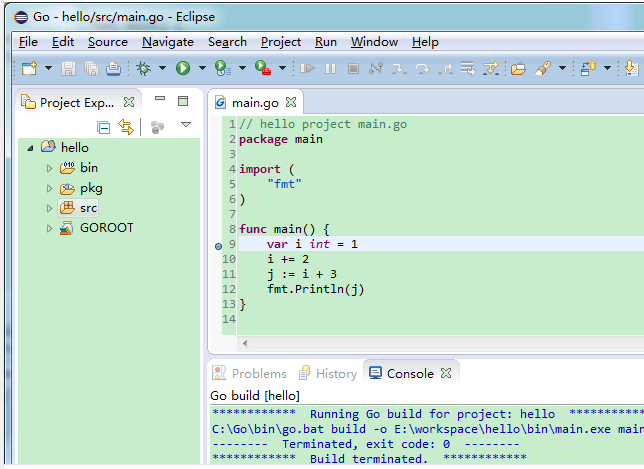Open the annotation navigation dropdown arrow
This screenshot has height=469, width=644.
[x=607, y=68]
